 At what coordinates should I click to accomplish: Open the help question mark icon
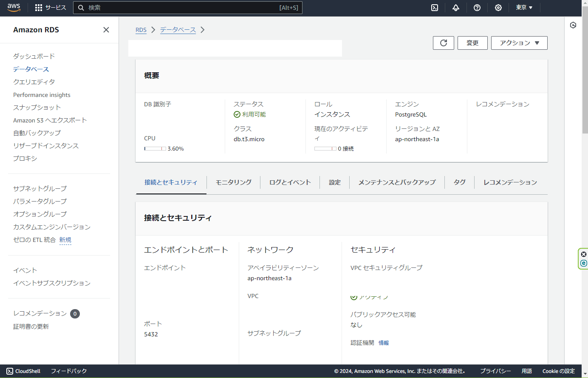[477, 8]
